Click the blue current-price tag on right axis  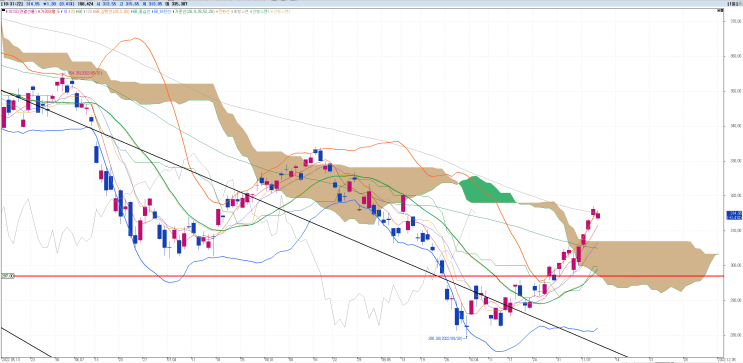click(734, 216)
